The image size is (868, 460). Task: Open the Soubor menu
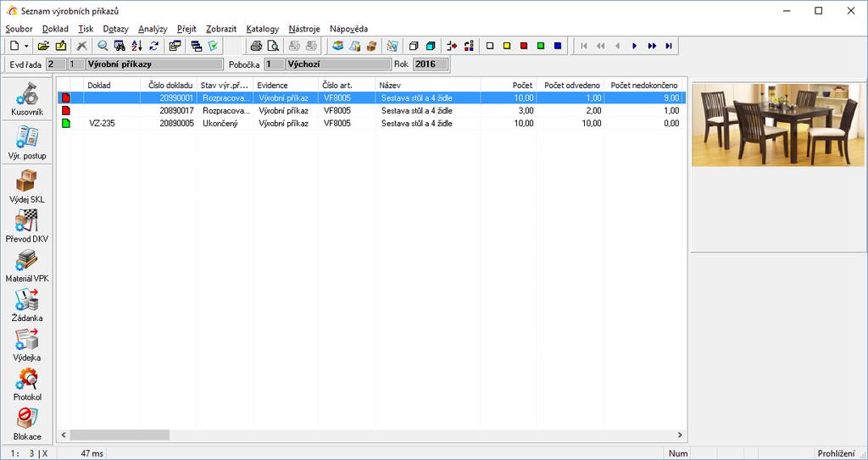coord(19,29)
